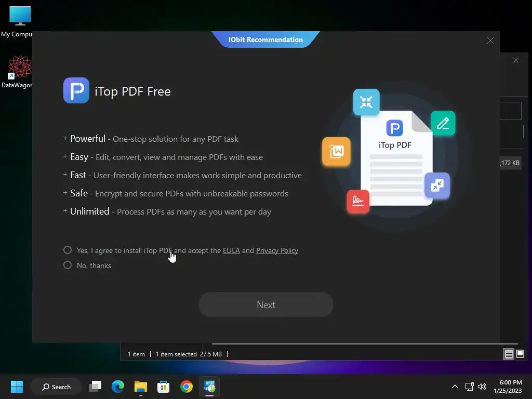Click the iTop PDF Free title text
The width and height of the screenshot is (532, 399).
tap(132, 91)
